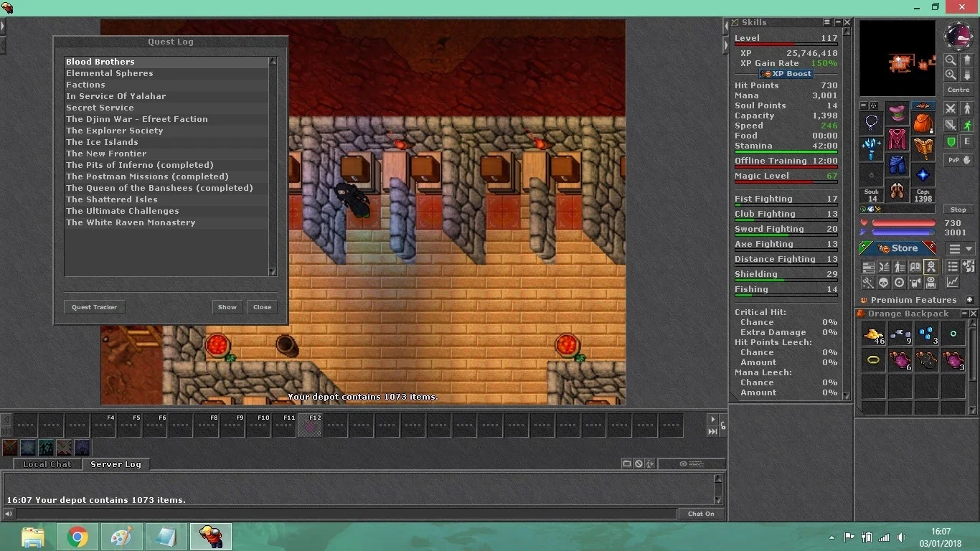Screen dimensions: 980x551
Task: Click the boots in feet slot
Action: pos(897,190)
